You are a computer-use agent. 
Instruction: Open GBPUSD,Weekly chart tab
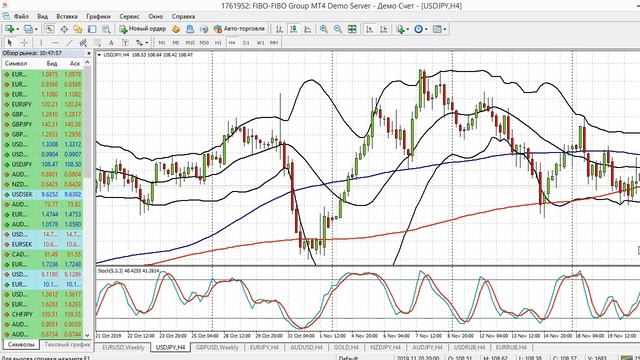(217, 348)
